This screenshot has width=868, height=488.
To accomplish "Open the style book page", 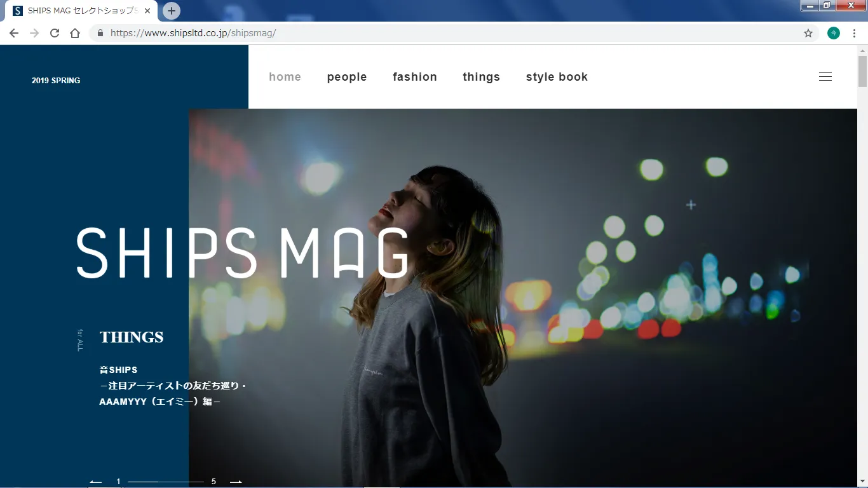I will pyautogui.click(x=557, y=77).
